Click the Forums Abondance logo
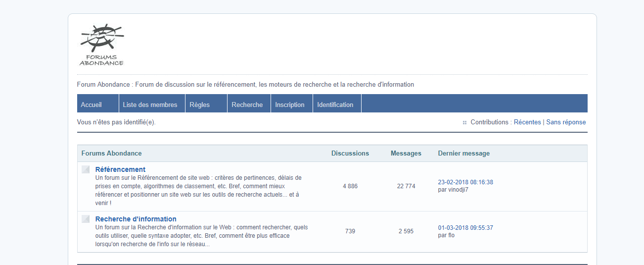644x265 pixels. [x=101, y=45]
